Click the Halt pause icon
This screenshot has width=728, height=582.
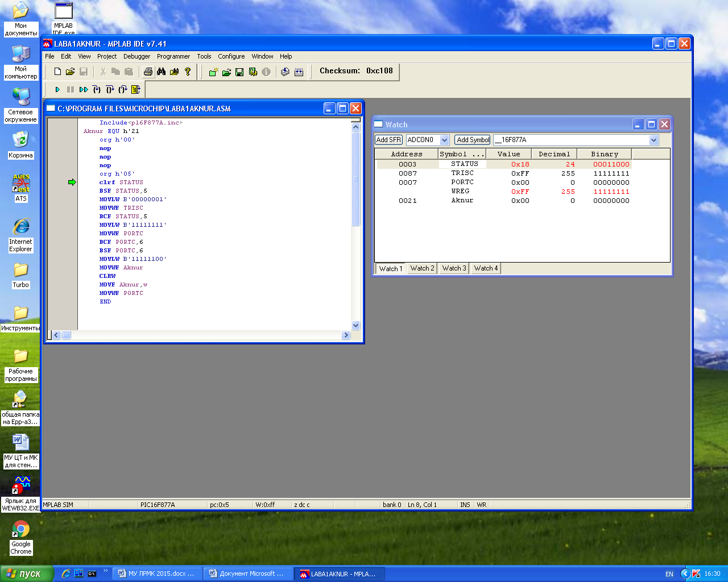coord(71,90)
